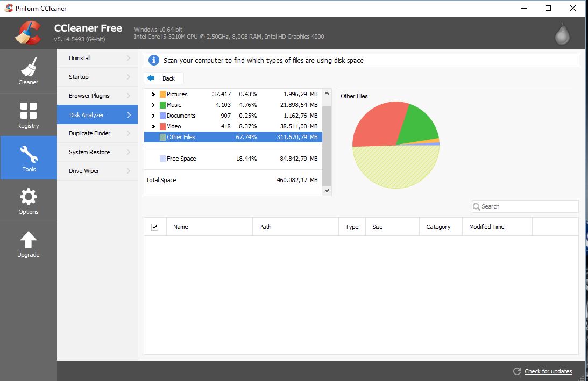Open Duplicate Finder tool
The image size is (588, 381).
[x=97, y=133]
